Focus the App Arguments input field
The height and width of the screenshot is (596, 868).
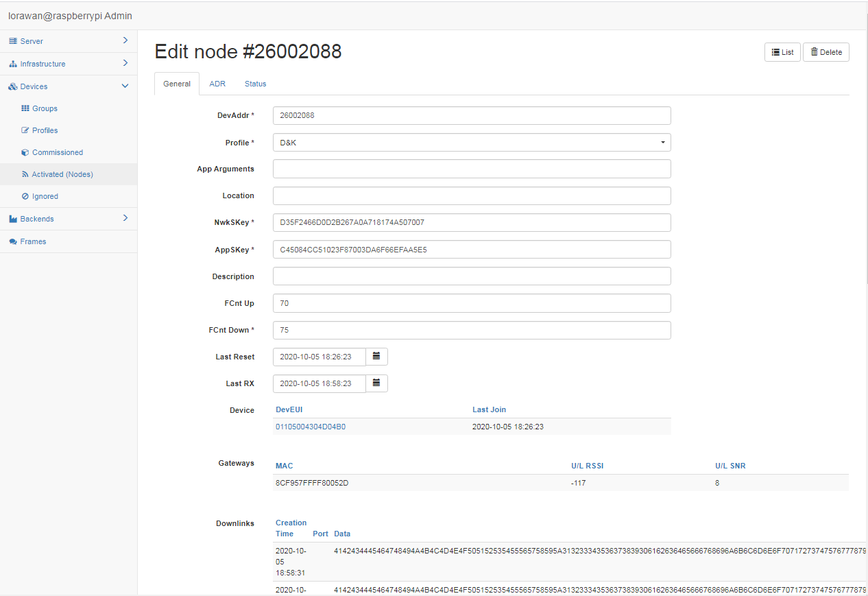pos(472,169)
